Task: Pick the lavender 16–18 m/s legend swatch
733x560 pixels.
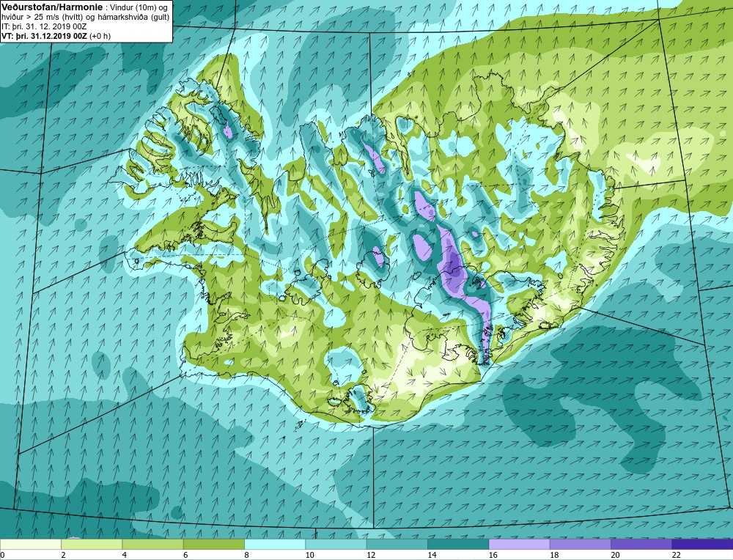Action: pyautogui.click(x=520, y=544)
